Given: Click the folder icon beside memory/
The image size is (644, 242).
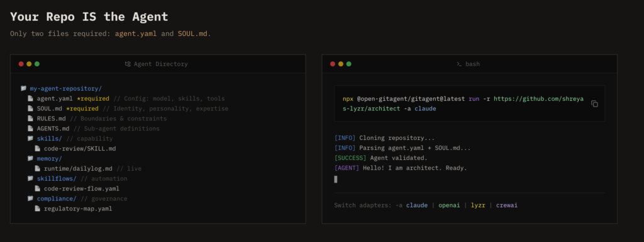Looking at the screenshot, I should coord(30,158).
